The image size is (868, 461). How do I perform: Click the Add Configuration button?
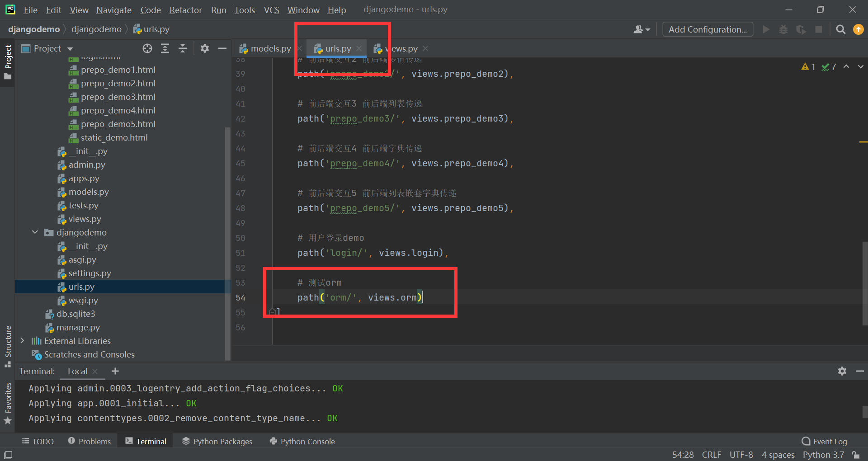click(707, 29)
